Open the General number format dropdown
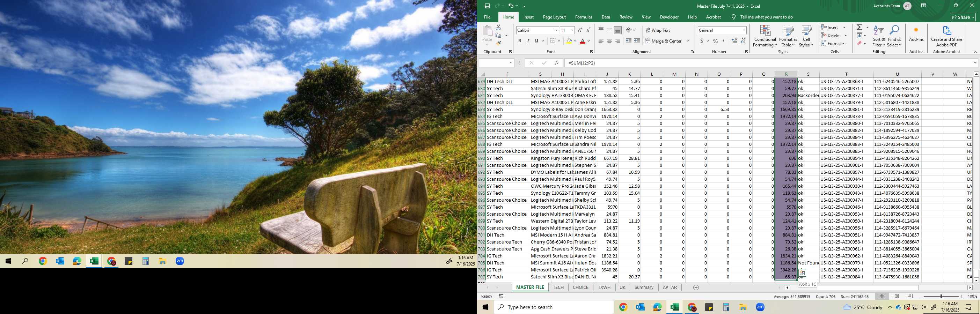Image resolution: width=980 pixels, height=314 pixels. click(744, 30)
